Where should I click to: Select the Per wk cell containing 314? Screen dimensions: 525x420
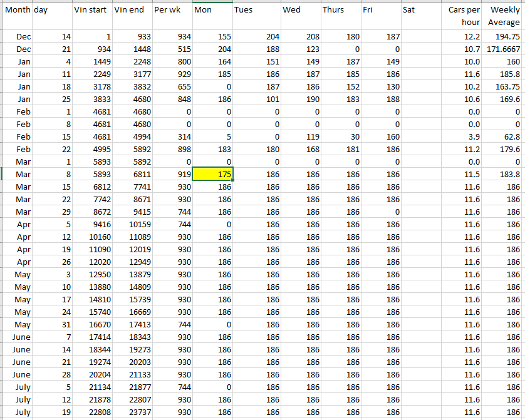coord(172,137)
